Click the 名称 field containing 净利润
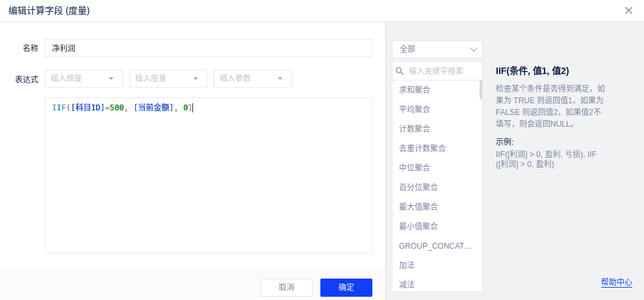This screenshot has width=644, height=300. pos(208,48)
